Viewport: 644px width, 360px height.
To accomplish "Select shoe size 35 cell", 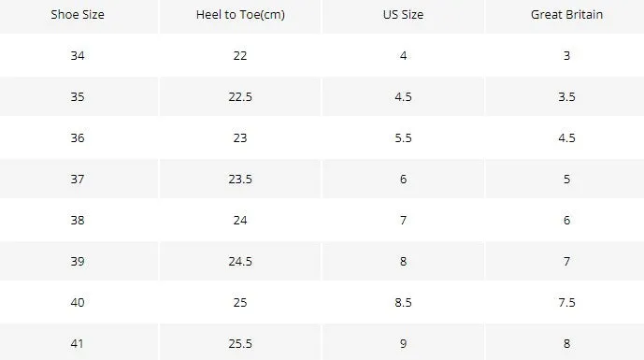I will (78, 96).
